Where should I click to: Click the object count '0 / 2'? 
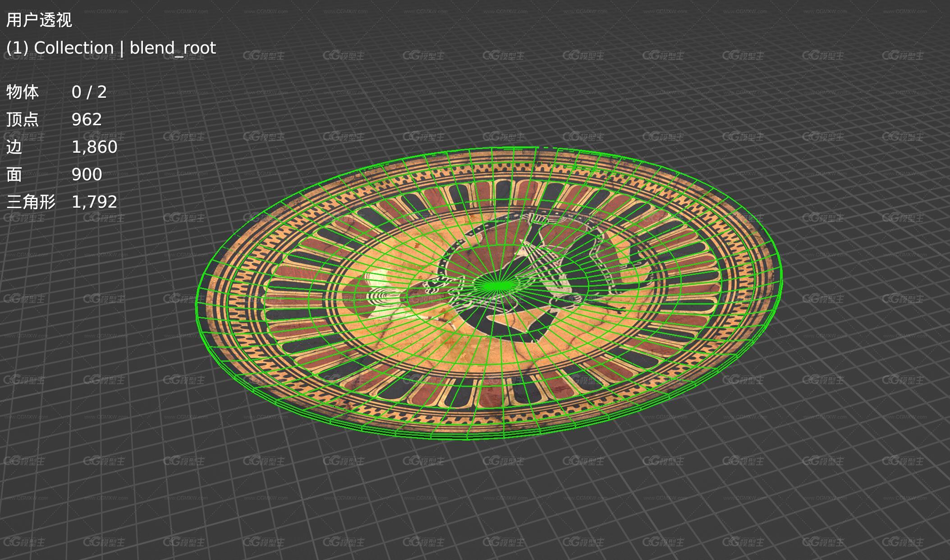click(x=89, y=92)
